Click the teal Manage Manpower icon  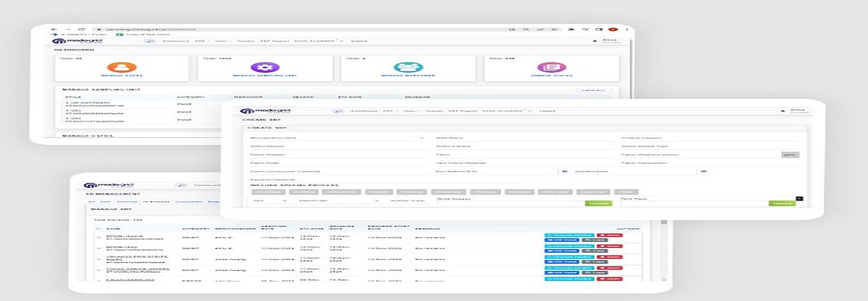click(x=407, y=67)
